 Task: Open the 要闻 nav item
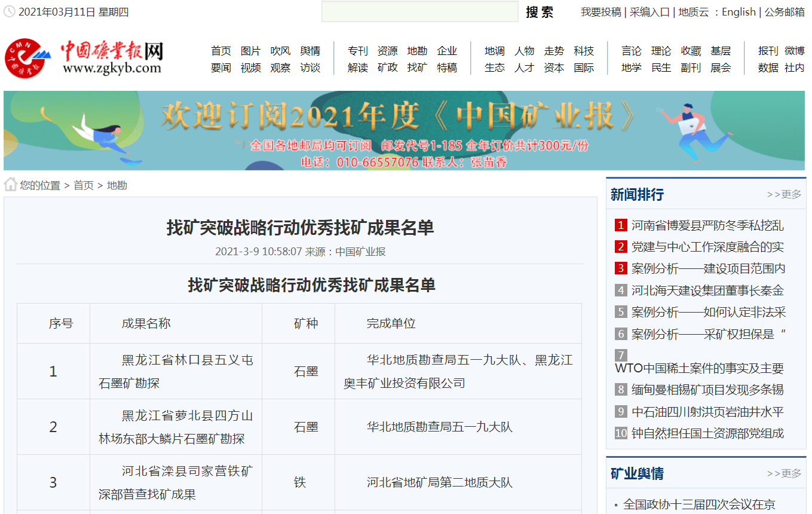(221, 68)
